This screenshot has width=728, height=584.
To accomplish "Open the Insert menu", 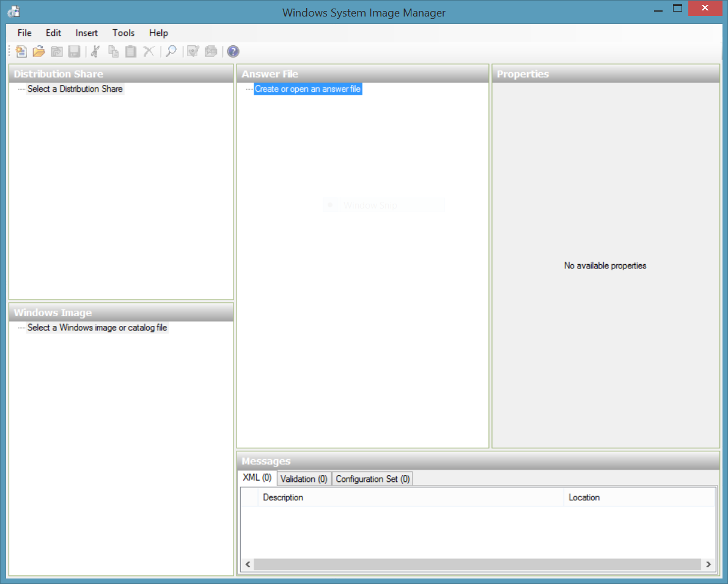I will [87, 33].
